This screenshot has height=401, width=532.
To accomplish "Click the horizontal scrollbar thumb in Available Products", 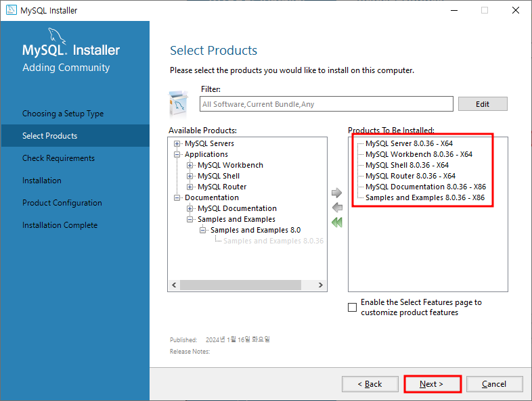I will click(x=240, y=285).
